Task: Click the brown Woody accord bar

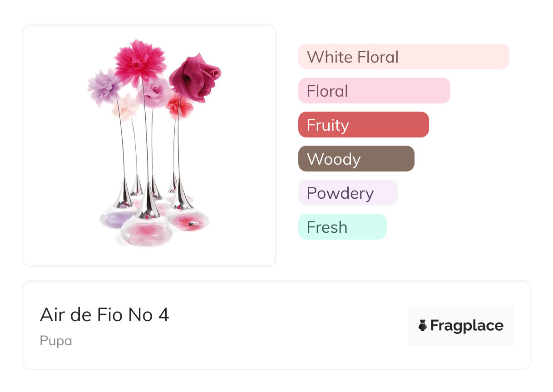Action: click(x=356, y=159)
